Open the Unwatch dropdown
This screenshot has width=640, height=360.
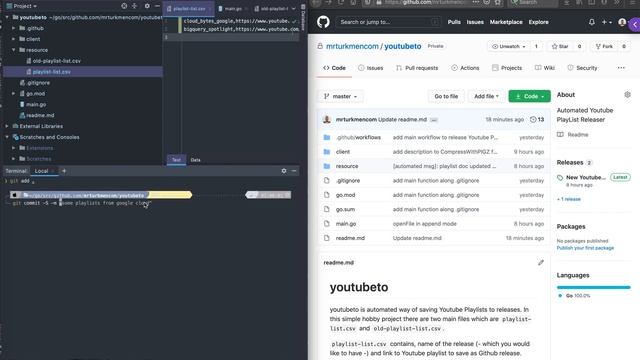pyautogui.click(x=509, y=47)
